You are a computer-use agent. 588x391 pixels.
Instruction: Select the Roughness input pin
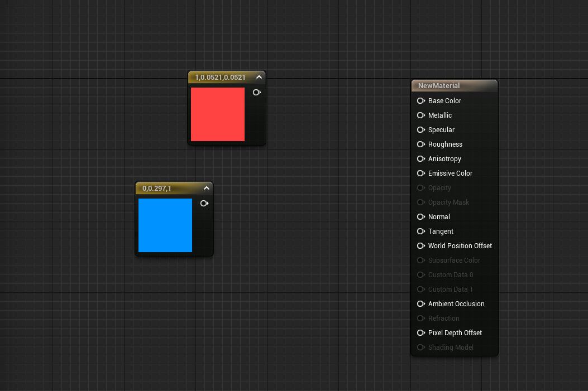pyautogui.click(x=421, y=144)
